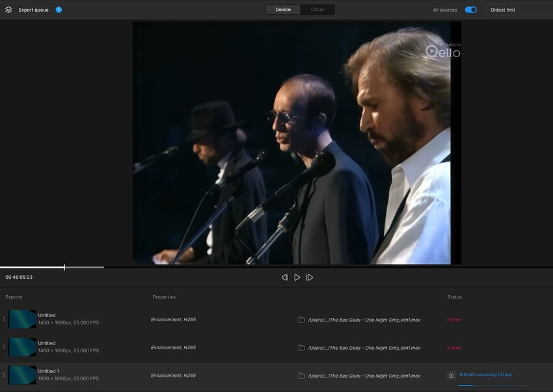Click the Error status of second export
Viewport: 553px width, 392px height.
454,348
